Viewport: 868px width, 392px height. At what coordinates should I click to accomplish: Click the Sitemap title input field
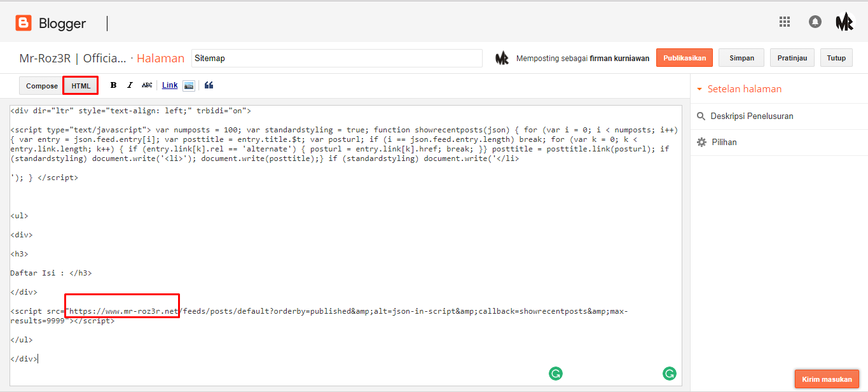(337, 57)
